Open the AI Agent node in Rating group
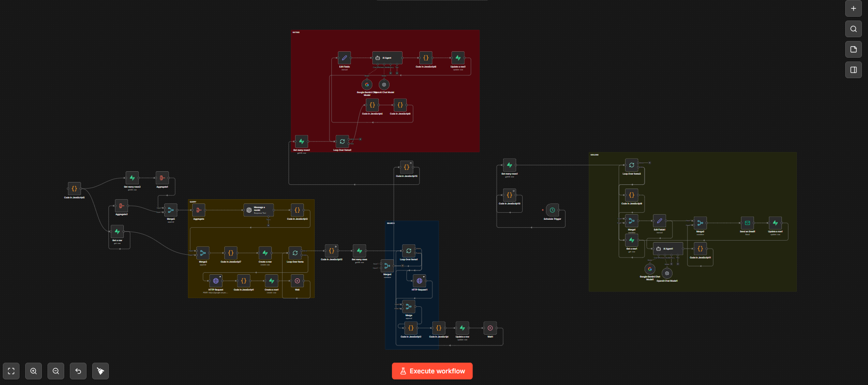Screen dimensions: 868x385 [x=387, y=58]
